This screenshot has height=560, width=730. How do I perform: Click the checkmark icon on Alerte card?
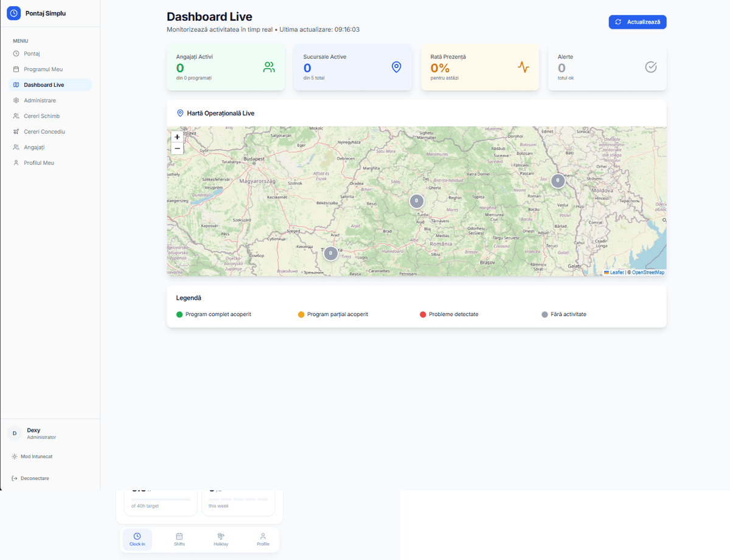[x=651, y=67]
